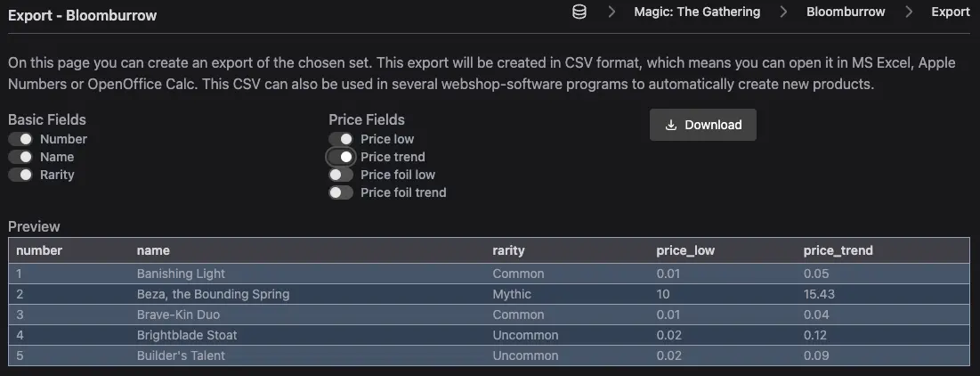
Task: Go to Magic: The Gathering breadcrumb
Action: pos(697,12)
